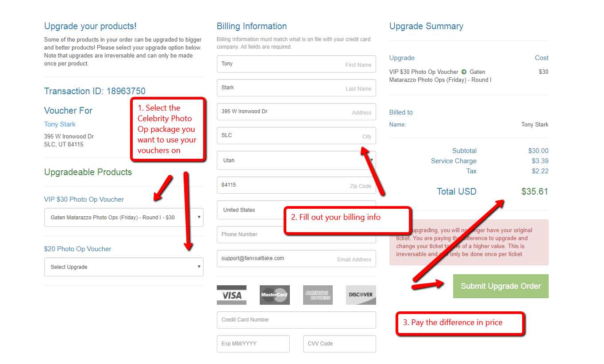Open the VIP $30 Photo Op Voucher dropdown

pos(123,218)
